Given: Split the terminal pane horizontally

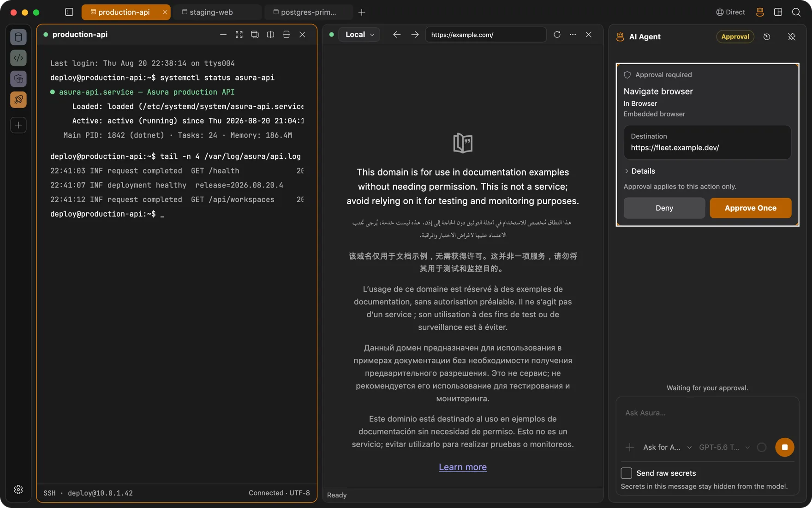Looking at the screenshot, I should [287, 35].
